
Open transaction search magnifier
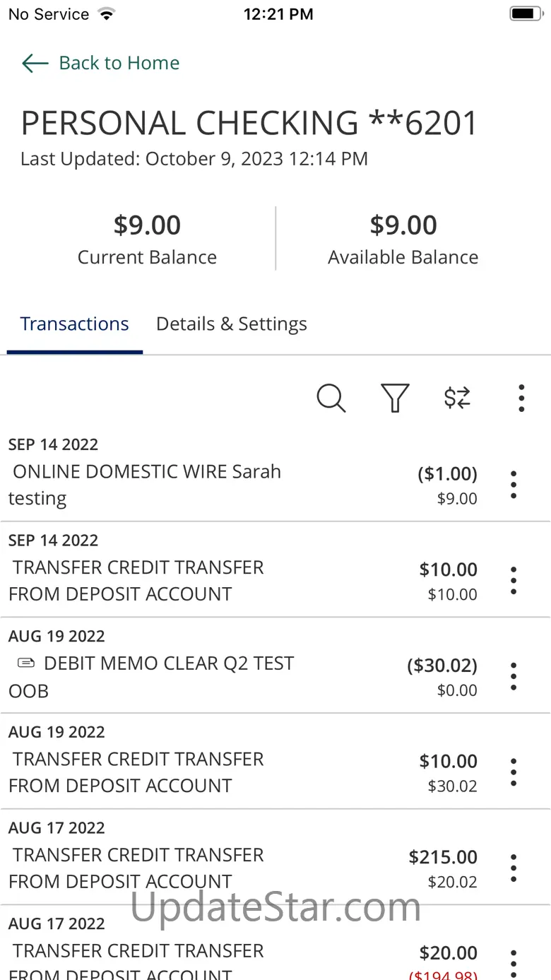pyautogui.click(x=331, y=399)
